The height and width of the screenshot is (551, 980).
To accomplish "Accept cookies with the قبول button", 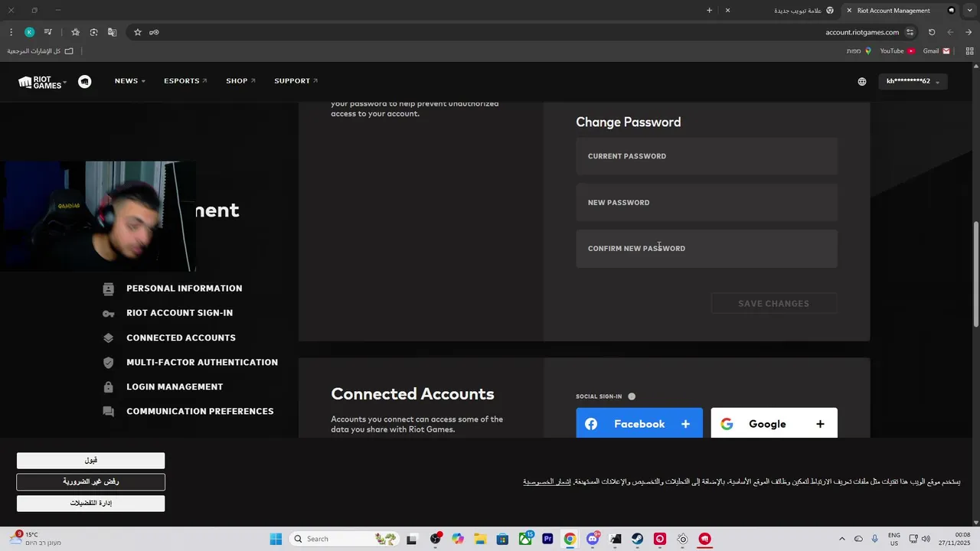I will [x=91, y=461].
